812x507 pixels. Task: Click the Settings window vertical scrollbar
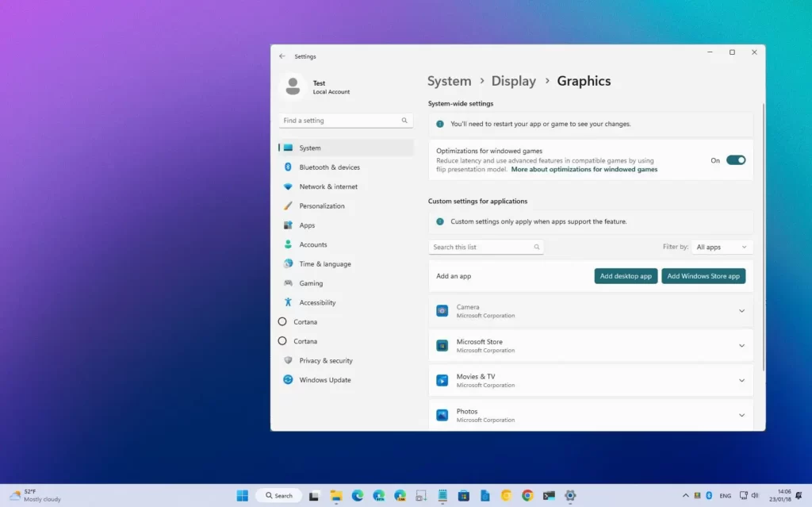(764, 236)
